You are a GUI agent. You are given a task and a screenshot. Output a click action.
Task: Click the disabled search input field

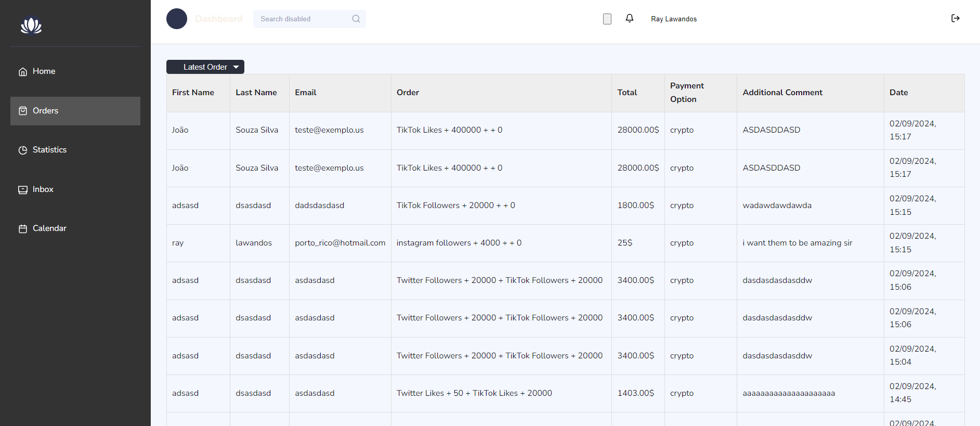coord(302,19)
